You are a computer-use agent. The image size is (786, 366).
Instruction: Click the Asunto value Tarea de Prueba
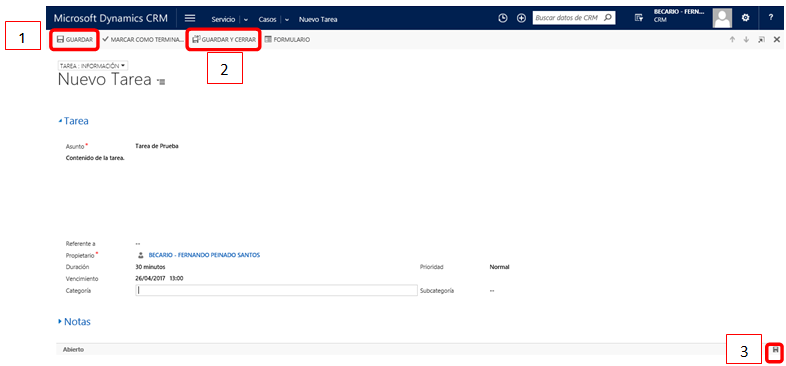(x=157, y=146)
